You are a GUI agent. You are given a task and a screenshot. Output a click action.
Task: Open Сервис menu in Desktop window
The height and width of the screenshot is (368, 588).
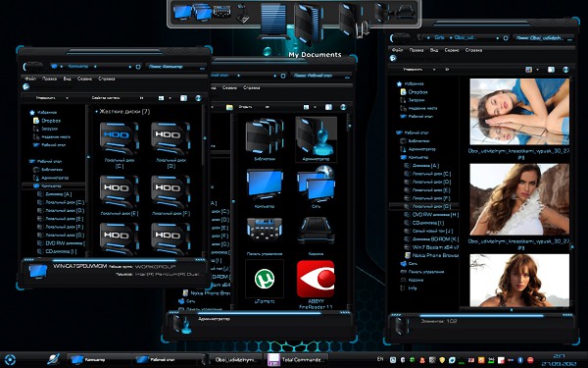pyautogui.click(x=229, y=87)
